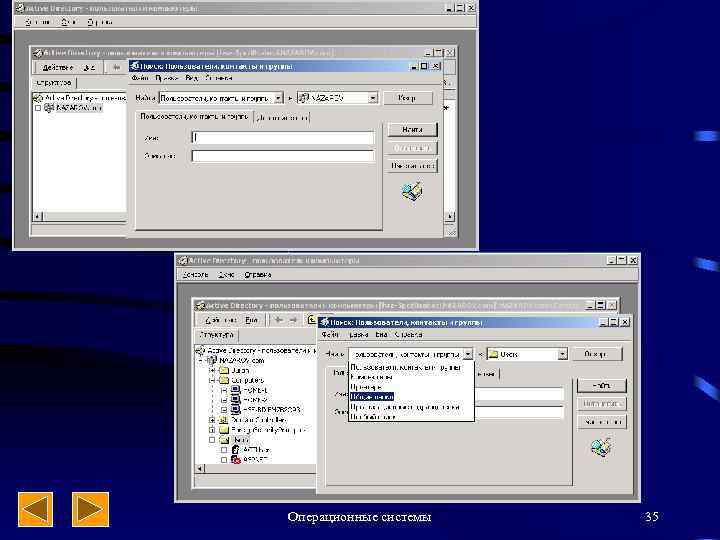Select the disabled user icon with red X

click(x=236, y=459)
